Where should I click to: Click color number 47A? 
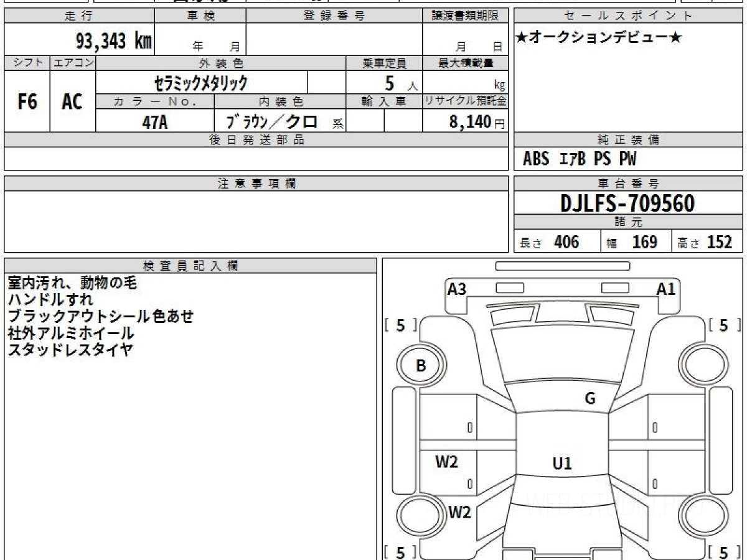tap(155, 122)
